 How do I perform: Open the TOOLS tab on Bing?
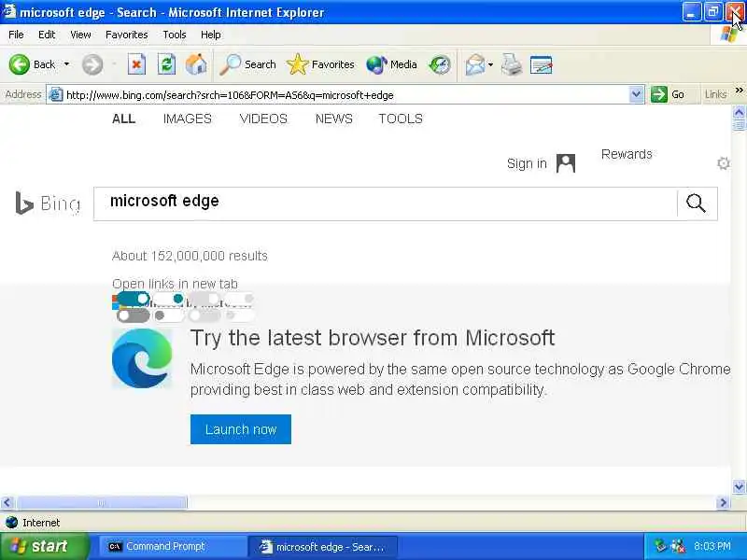pyautogui.click(x=401, y=119)
